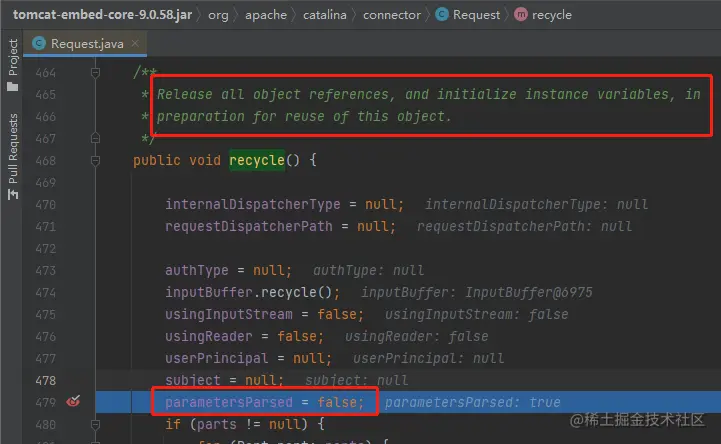Click the class icon on Request.java tab
The image size is (721, 444).
(x=39, y=43)
